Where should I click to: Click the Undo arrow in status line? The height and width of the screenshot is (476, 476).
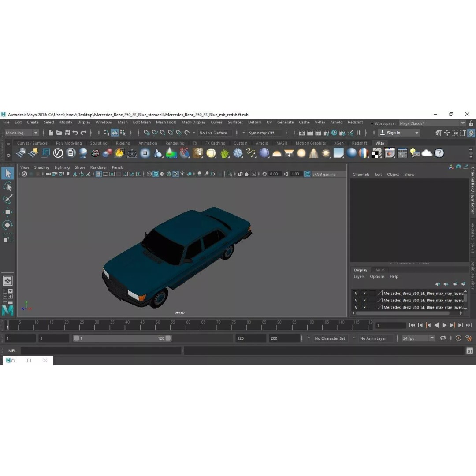point(75,133)
